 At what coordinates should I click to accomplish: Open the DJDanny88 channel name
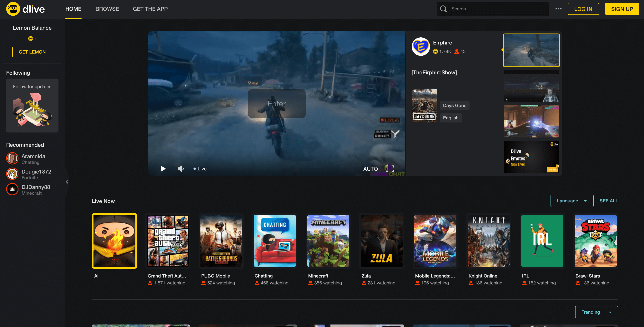(x=36, y=187)
